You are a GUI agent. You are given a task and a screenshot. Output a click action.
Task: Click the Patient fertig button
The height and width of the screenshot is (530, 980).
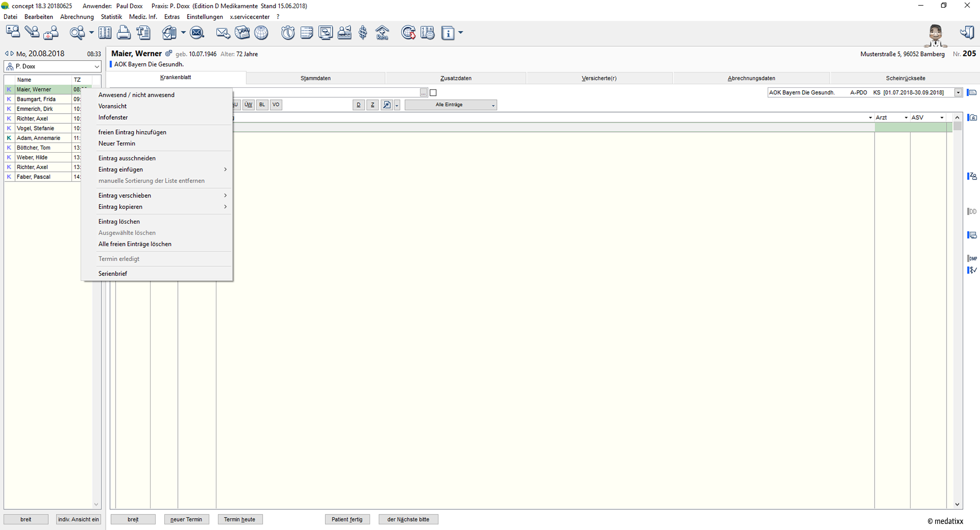tap(347, 519)
